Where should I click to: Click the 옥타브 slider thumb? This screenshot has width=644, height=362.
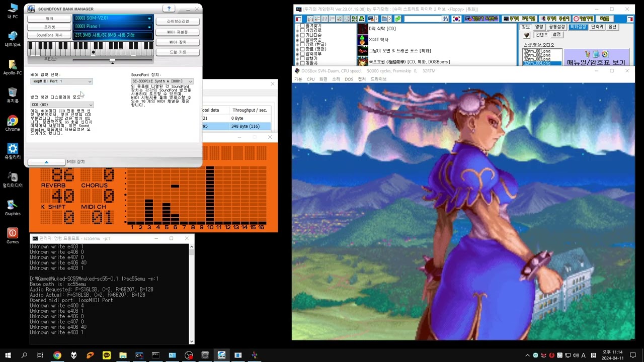[112, 60]
